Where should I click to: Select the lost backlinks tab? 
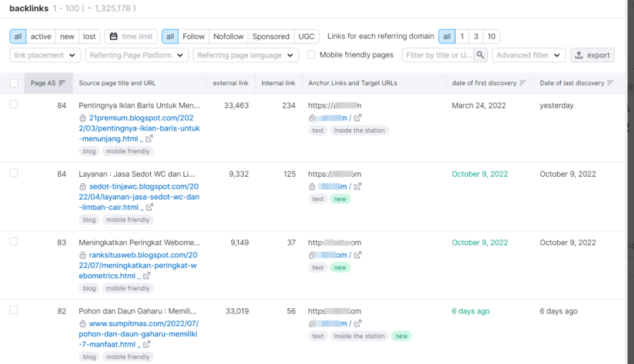pyautogui.click(x=89, y=36)
